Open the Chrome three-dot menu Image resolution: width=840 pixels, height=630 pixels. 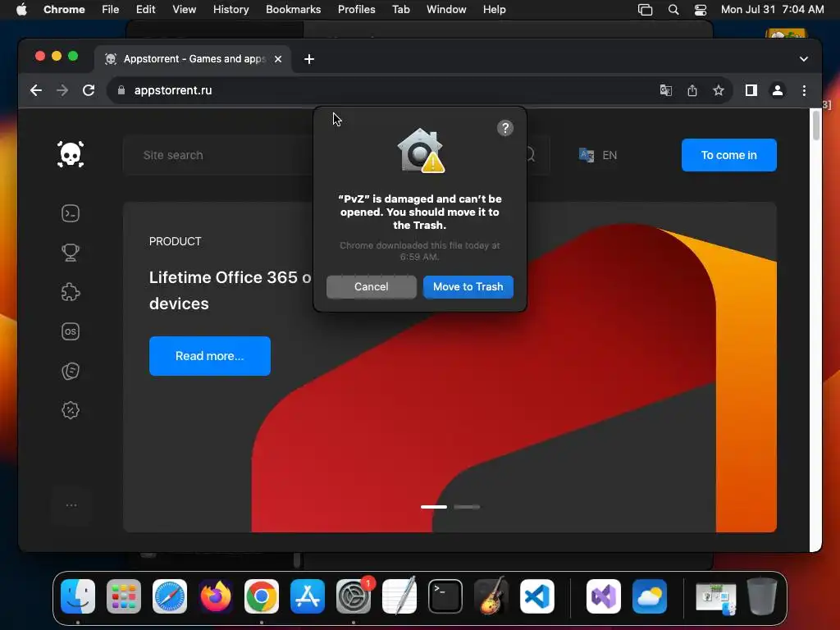(x=804, y=90)
